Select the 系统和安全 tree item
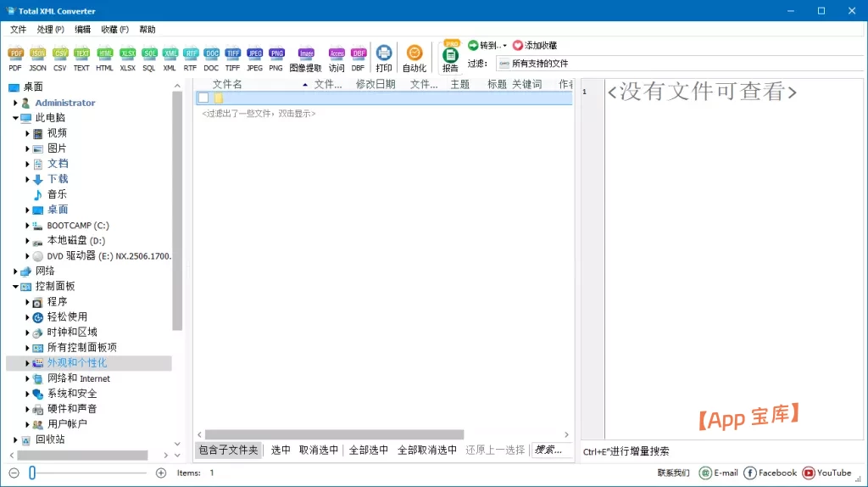 click(x=72, y=394)
